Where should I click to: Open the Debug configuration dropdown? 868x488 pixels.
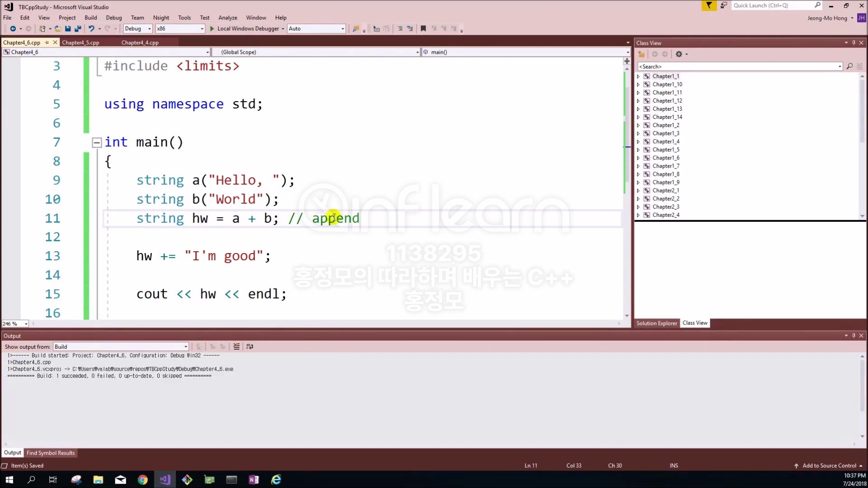[149, 28]
